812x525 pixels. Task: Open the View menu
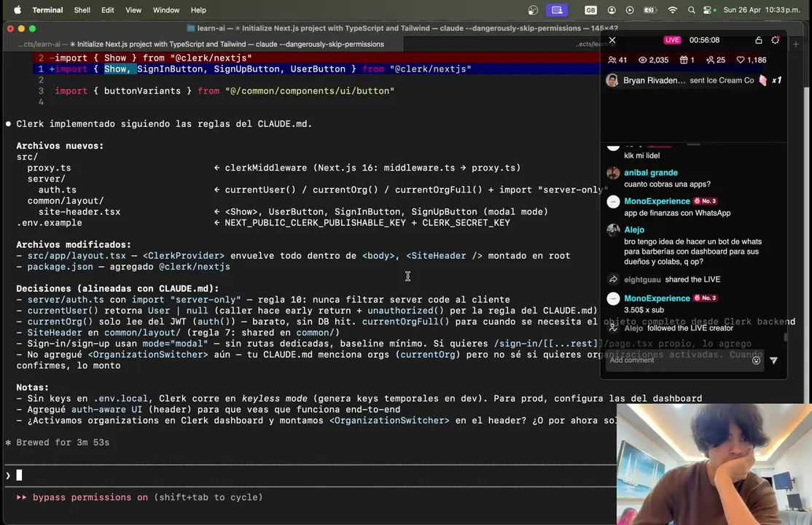point(133,10)
